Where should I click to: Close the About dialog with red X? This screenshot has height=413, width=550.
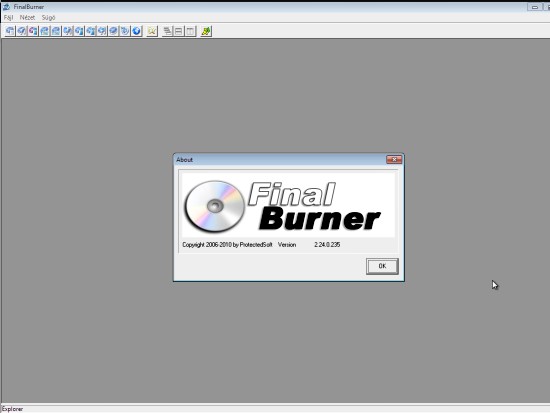pyautogui.click(x=394, y=160)
